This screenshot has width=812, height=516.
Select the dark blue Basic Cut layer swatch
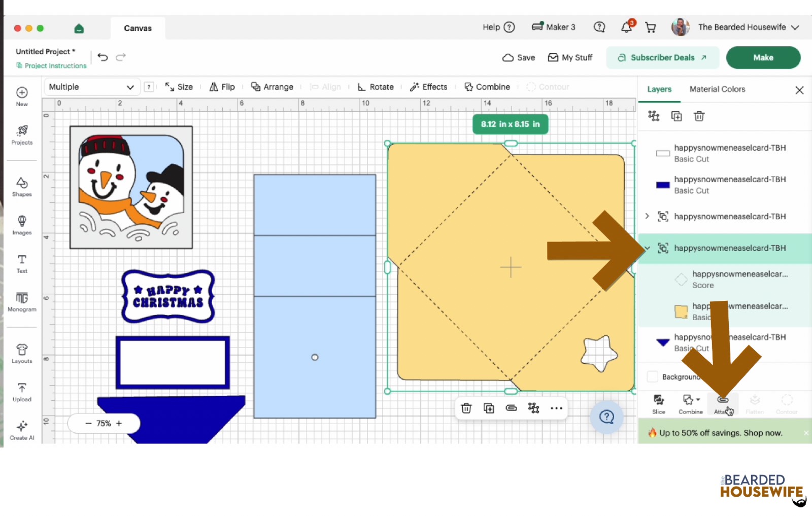click(663, 185)
